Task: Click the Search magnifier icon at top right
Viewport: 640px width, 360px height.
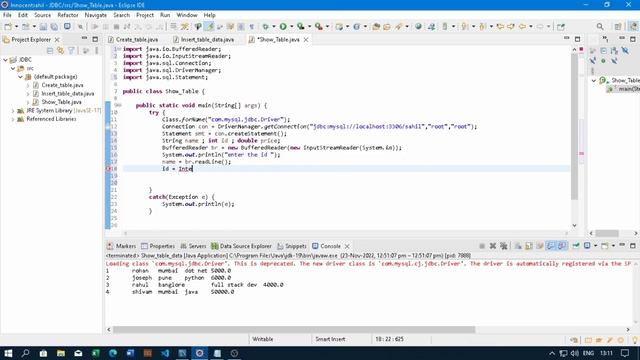Action: (600, 27)
